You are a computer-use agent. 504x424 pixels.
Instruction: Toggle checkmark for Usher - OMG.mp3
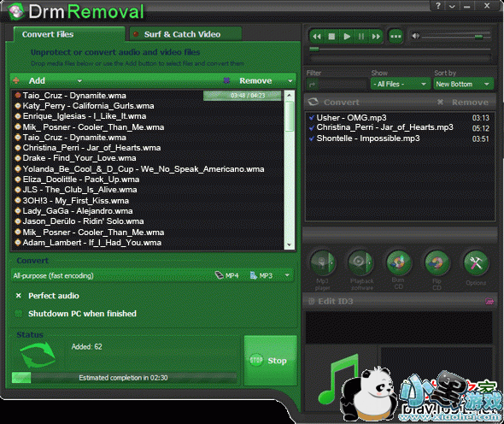click(312, 118)
